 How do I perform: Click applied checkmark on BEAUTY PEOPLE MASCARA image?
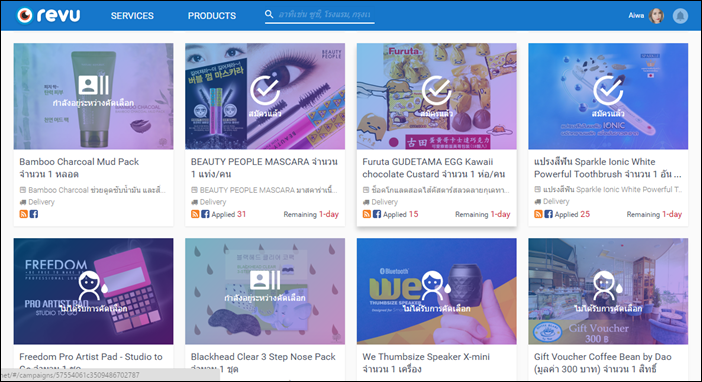[x=265, y=90]
